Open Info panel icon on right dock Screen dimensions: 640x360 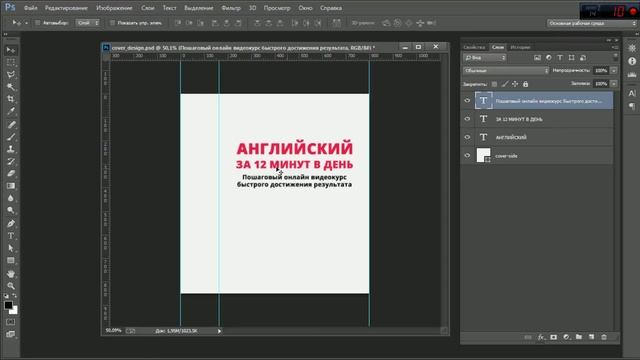tap(632, 61)
